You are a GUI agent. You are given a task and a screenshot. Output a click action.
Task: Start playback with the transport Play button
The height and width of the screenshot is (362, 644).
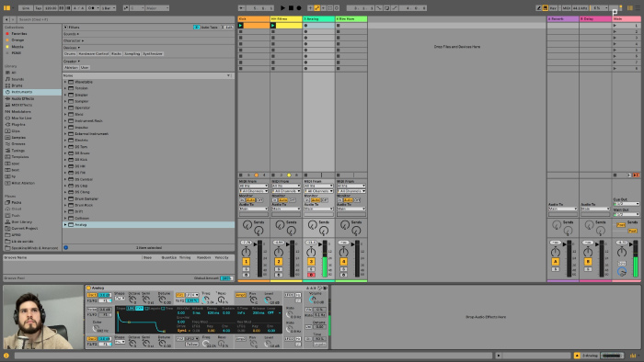coord(282,7)
